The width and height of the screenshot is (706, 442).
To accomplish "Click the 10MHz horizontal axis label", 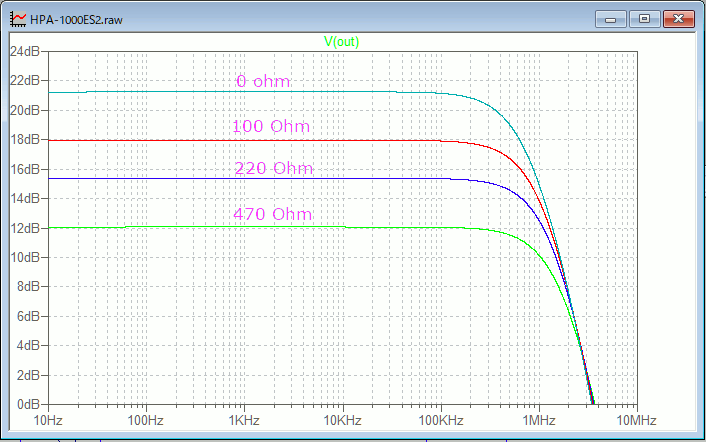I will (x=636, y=418).
